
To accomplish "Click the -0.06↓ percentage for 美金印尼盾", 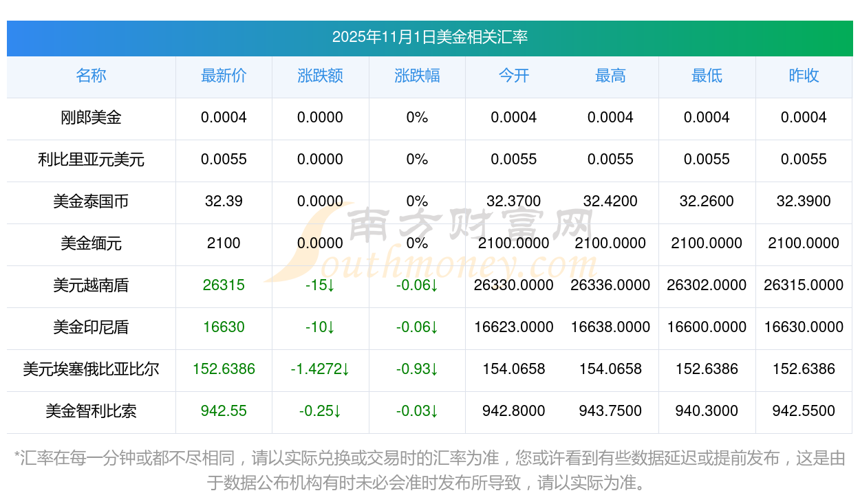I will pyautogui.click(x=417, y=327).
